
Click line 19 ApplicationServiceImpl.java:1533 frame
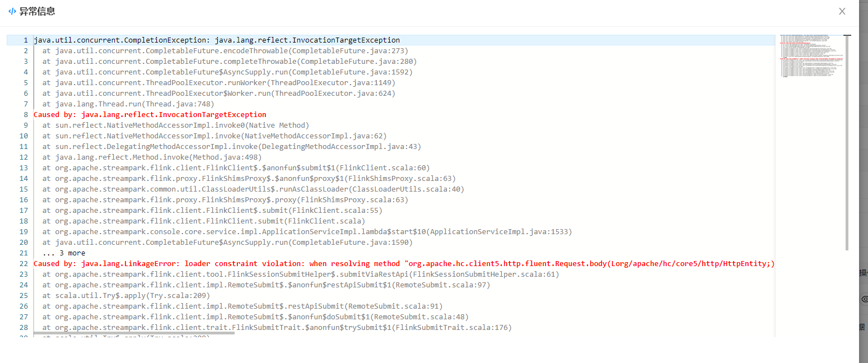[x=307, y=232]
